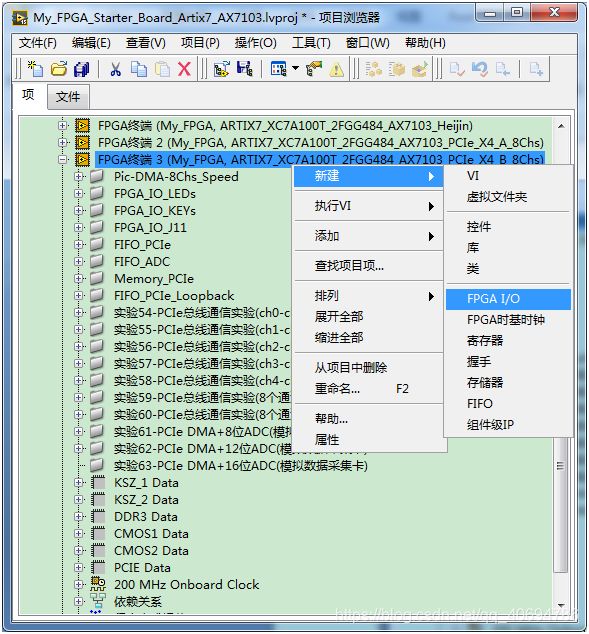Open the 项目(P) menu

click(200, 43)
